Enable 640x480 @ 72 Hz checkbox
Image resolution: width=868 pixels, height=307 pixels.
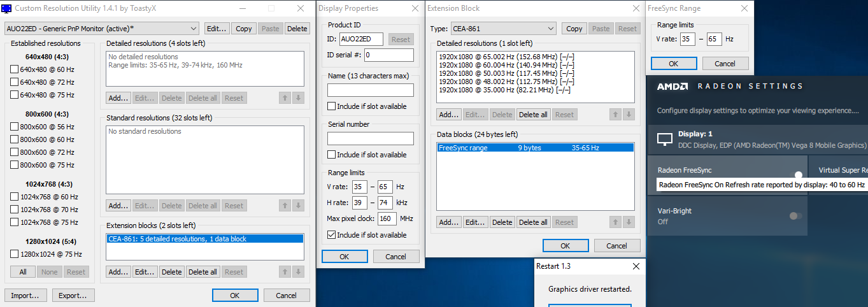click(x=14, y=82)
